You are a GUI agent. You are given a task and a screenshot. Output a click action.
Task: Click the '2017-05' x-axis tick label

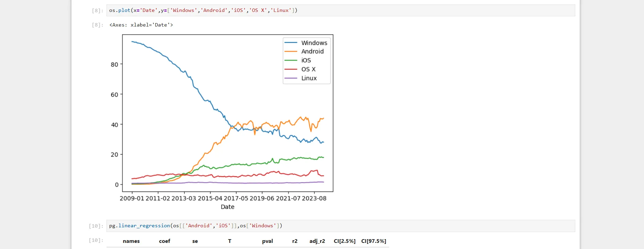pos(236,198)
